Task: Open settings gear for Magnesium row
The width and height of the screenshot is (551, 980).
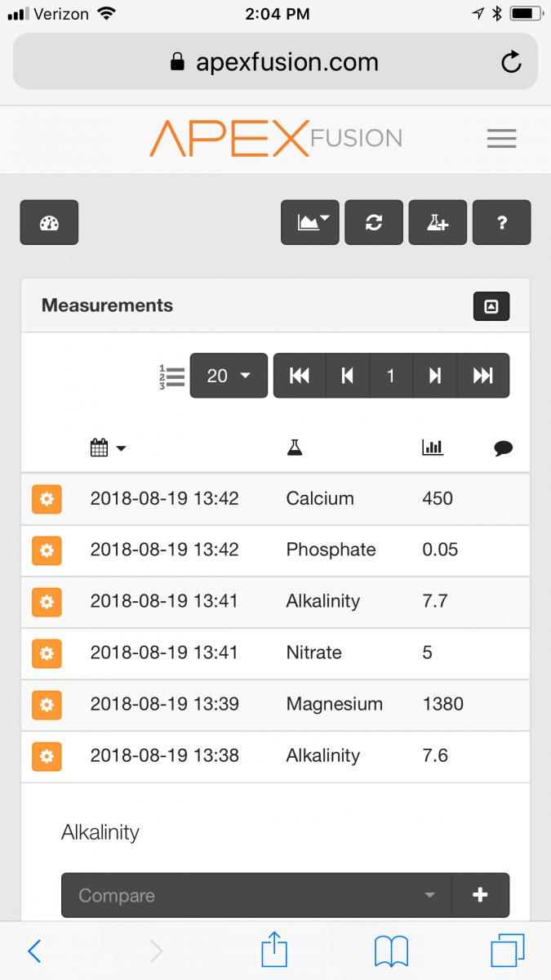Action: pyautogui.click(x=47, y=705)
